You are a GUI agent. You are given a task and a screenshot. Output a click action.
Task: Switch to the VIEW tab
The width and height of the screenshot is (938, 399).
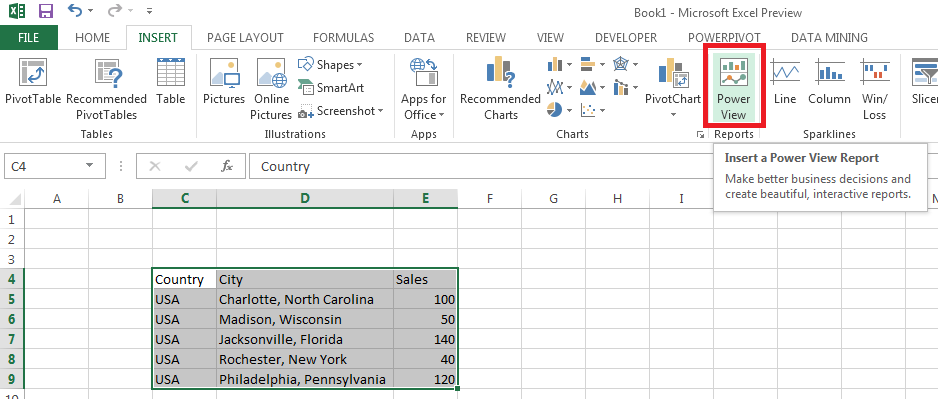[550, 38]
